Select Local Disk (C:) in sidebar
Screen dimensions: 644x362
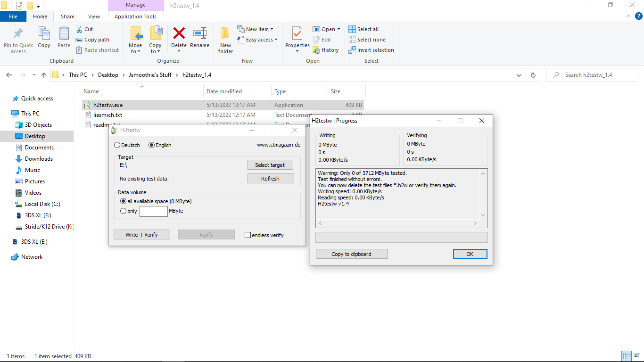pyautogui.click(x=42, y=204)
